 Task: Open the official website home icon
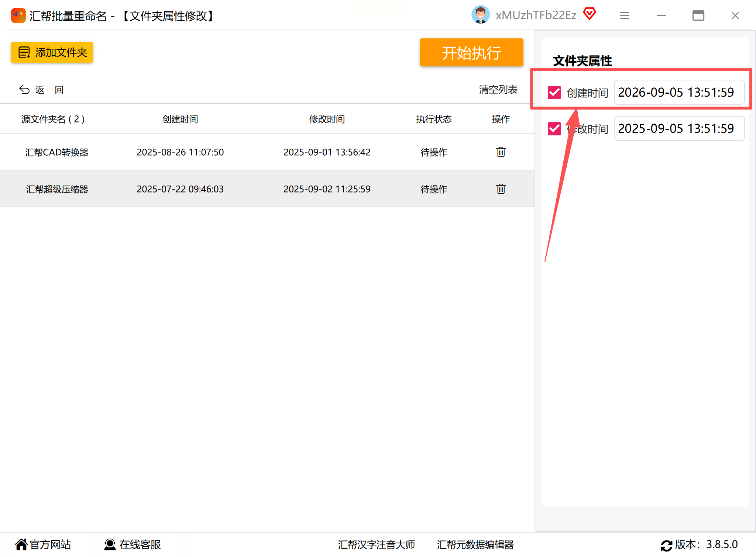(x=21, y=544)
